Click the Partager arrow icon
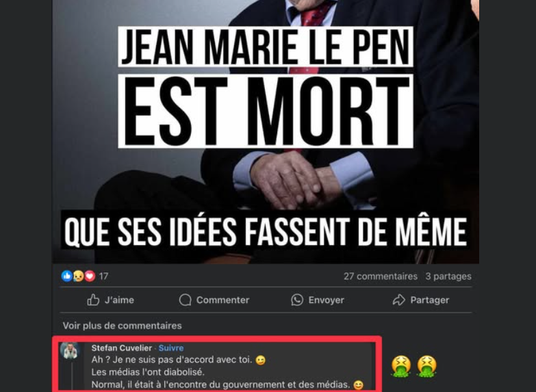The image size is (536, 392). [398, 300]
